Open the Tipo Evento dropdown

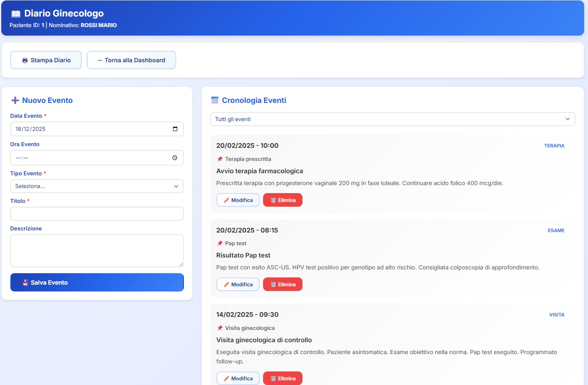pyautogui.click(x=97, y=186)
